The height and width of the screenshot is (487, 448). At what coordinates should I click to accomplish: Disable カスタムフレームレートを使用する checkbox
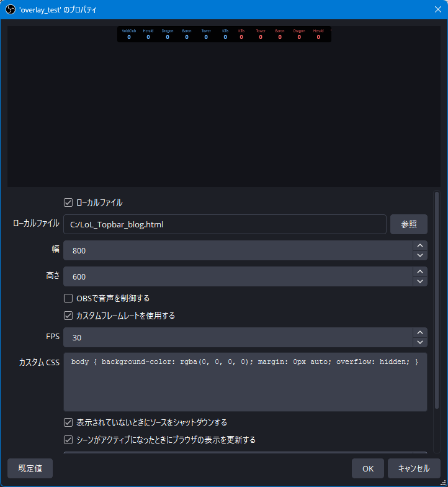pos(69,316)
